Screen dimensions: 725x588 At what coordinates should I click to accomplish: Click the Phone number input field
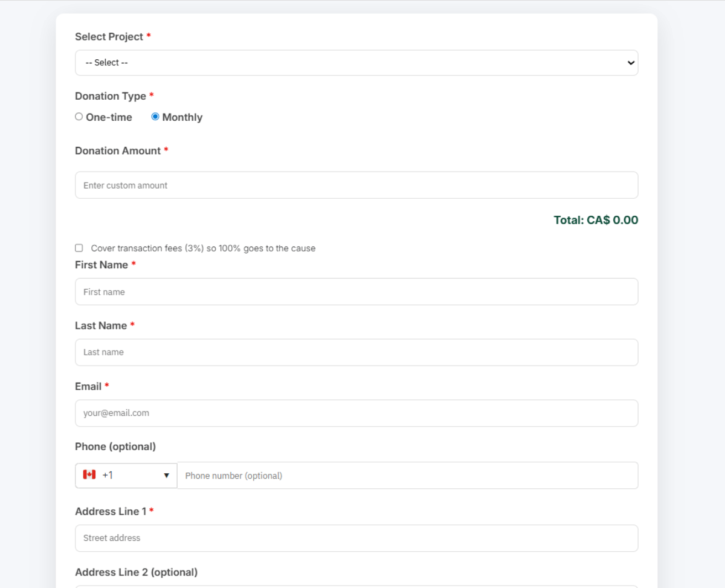coord(407,476)
